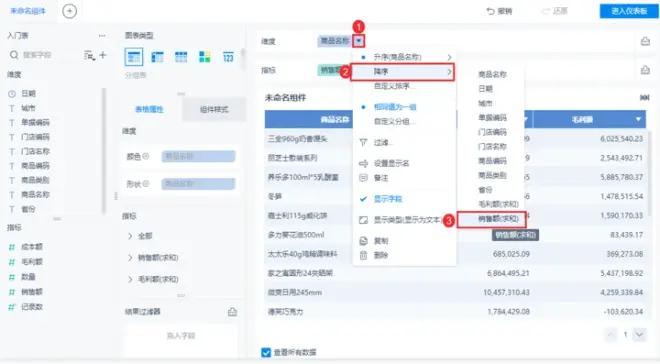Select the 相同值为一组 grouping option

(395, 107)
